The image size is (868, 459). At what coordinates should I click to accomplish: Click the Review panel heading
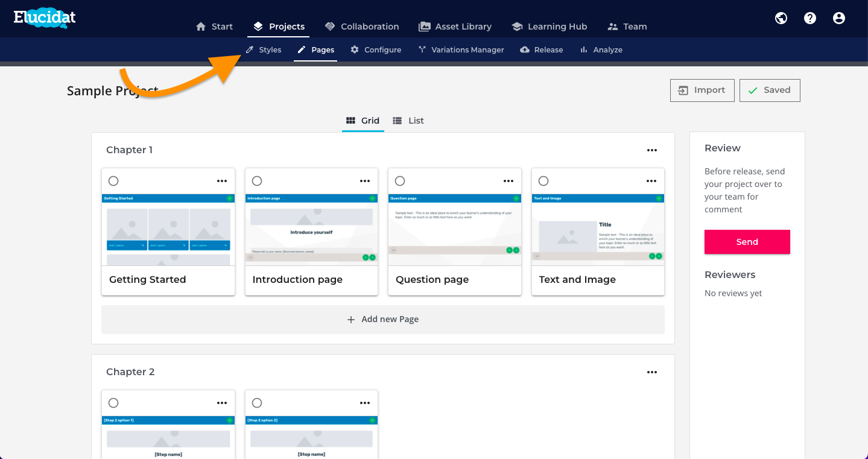pos(723,148)
